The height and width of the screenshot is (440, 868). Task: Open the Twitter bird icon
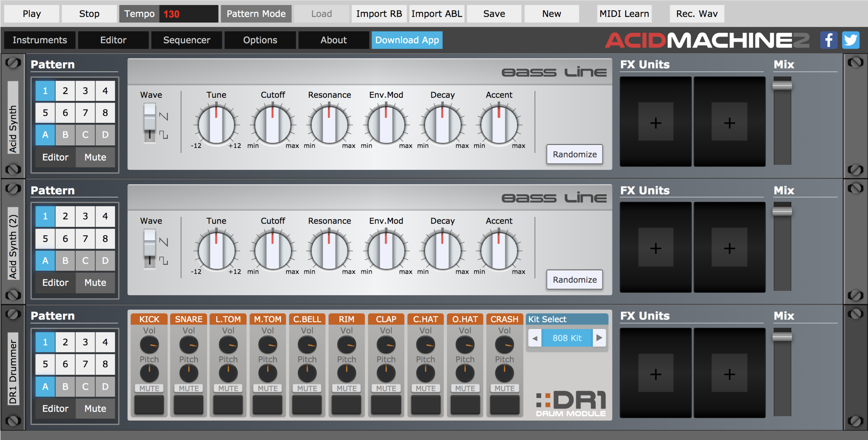[x=851, y=40]
